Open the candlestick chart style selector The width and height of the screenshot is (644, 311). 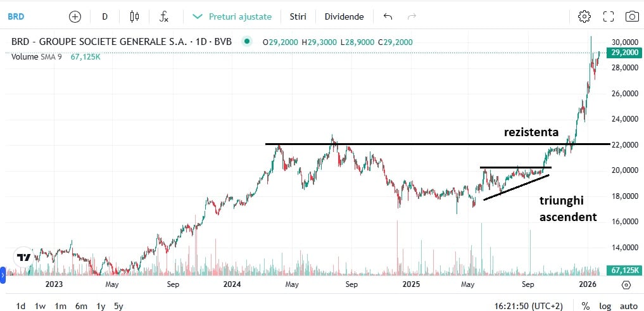pyautogui.click(x=134, y=16)
